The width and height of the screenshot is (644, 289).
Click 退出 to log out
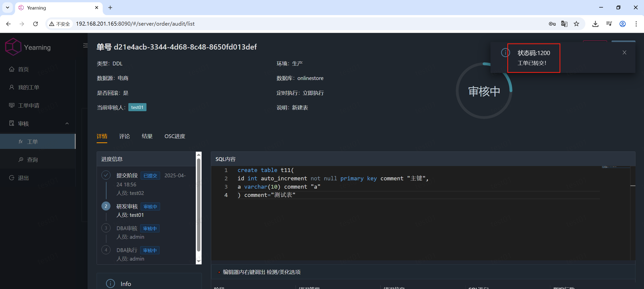23,178
